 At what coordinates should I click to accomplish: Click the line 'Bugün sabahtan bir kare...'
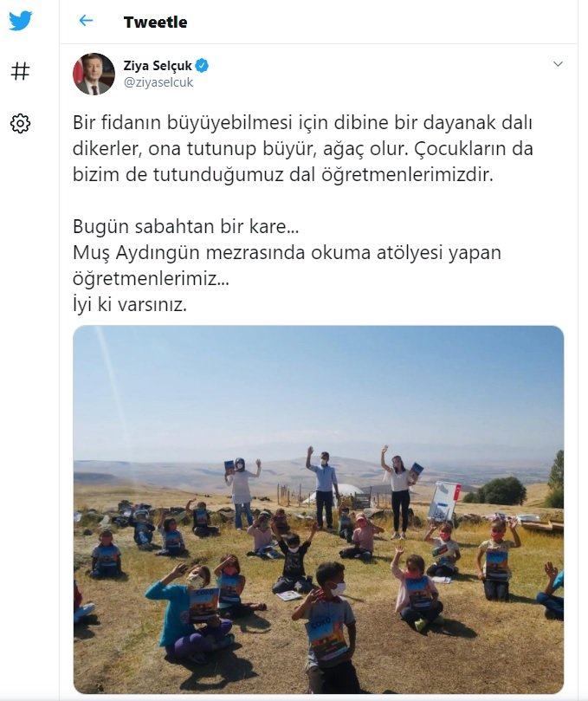pos(186,227)
